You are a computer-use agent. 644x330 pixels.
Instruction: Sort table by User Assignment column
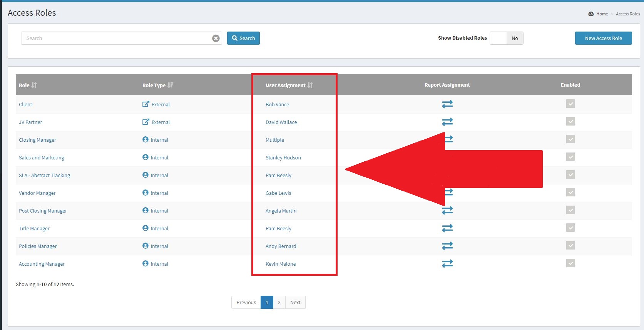[310, 85]
